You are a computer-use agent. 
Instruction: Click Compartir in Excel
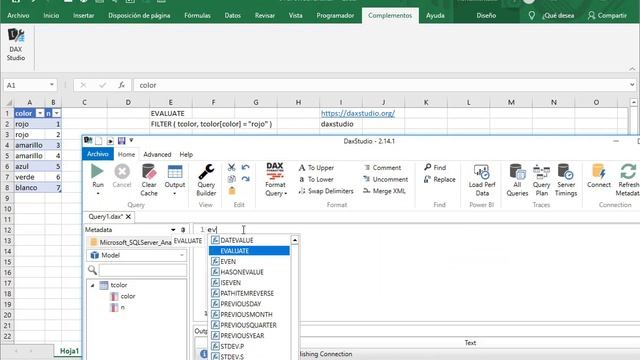(x=607, y=16)
